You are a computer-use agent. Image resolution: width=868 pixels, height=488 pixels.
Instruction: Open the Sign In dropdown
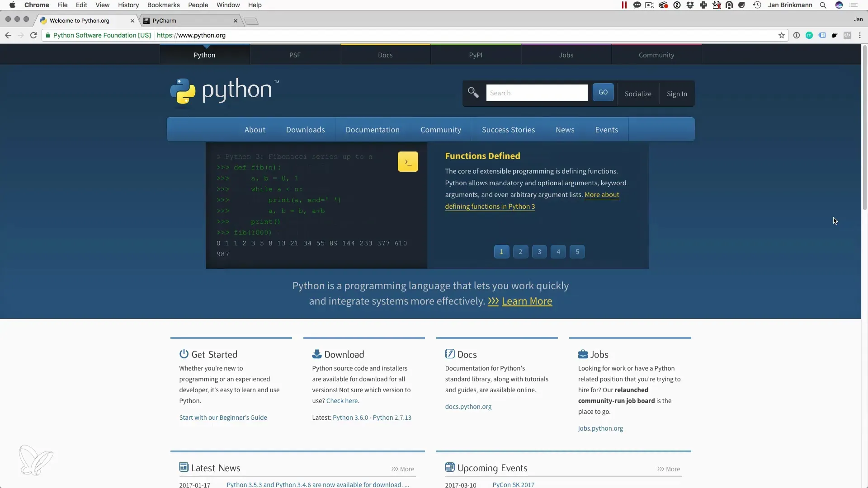677,94
